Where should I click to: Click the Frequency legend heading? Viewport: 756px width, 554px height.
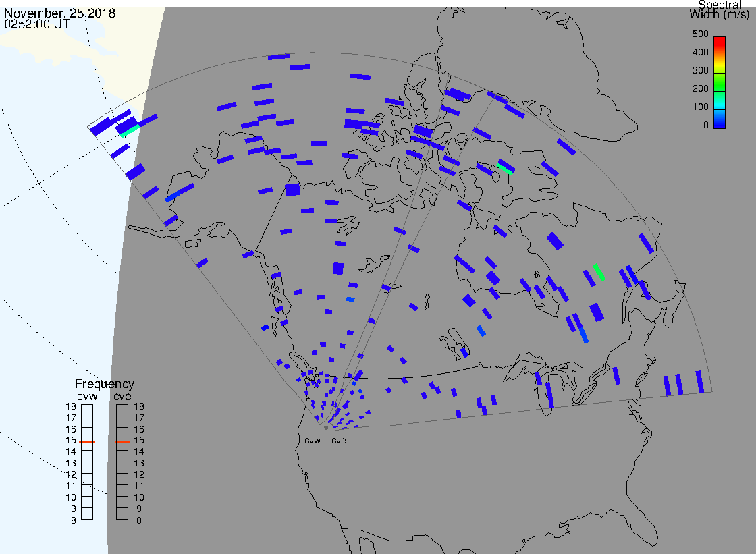(x=105, y=384)
